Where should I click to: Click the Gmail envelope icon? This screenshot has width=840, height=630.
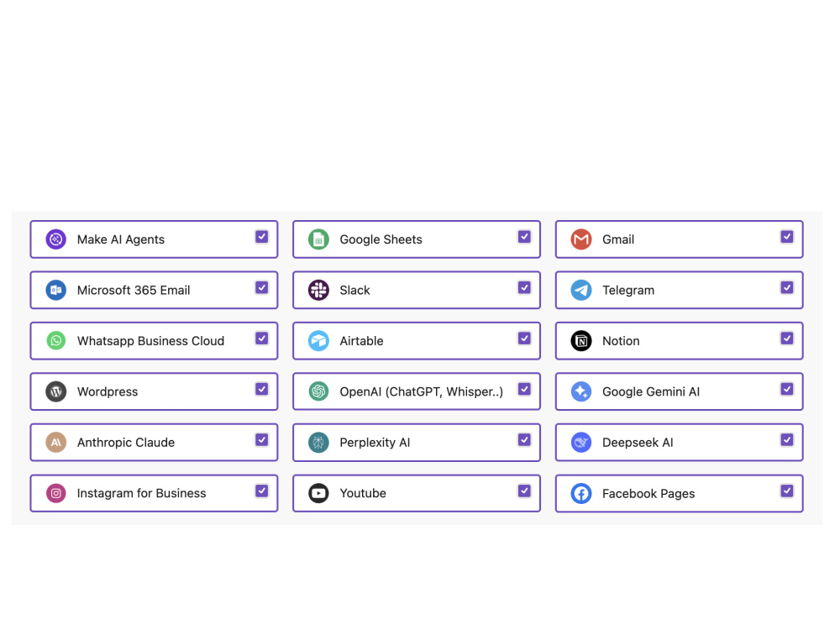pos(581,239)
